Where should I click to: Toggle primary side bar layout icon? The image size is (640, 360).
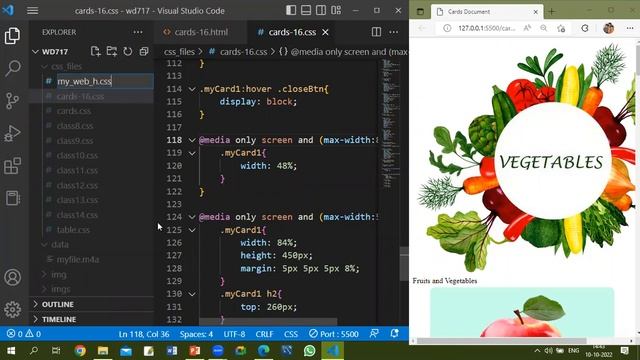291,11
